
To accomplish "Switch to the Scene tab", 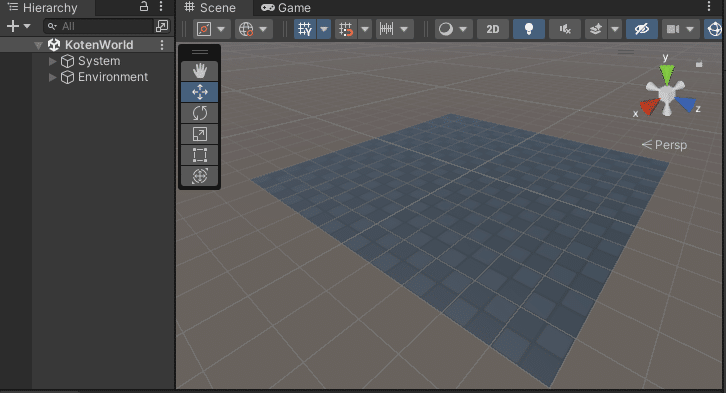I will (211, 8).
